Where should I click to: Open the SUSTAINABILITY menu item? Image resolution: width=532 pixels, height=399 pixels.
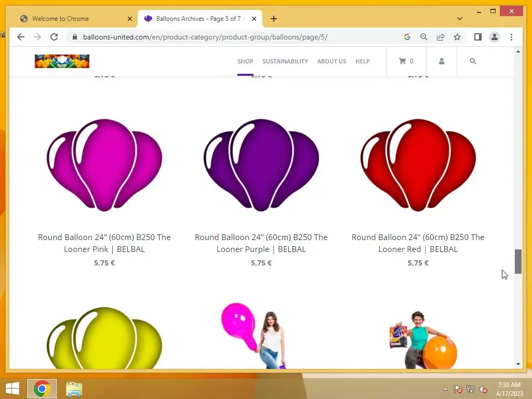pyautogui.click(x=285, y=61)
